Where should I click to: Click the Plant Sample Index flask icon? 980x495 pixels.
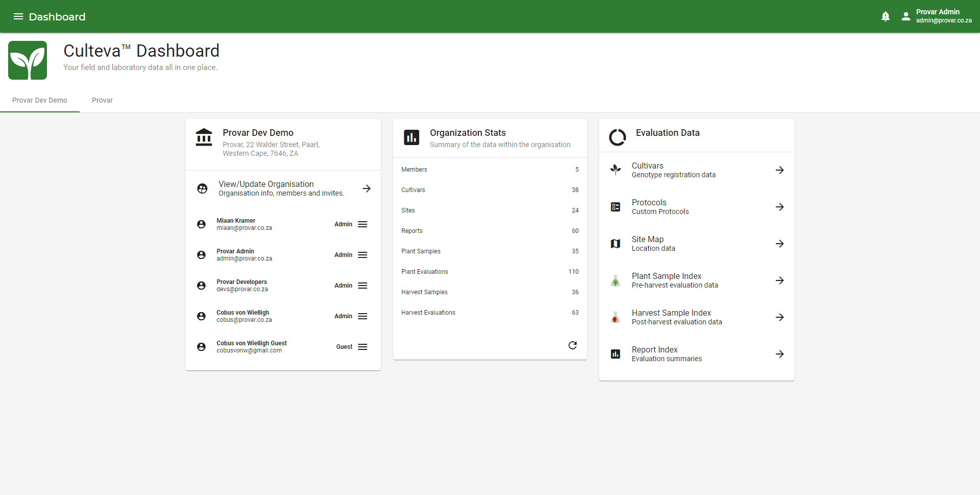pyautogui.click(x=616, y=280)
